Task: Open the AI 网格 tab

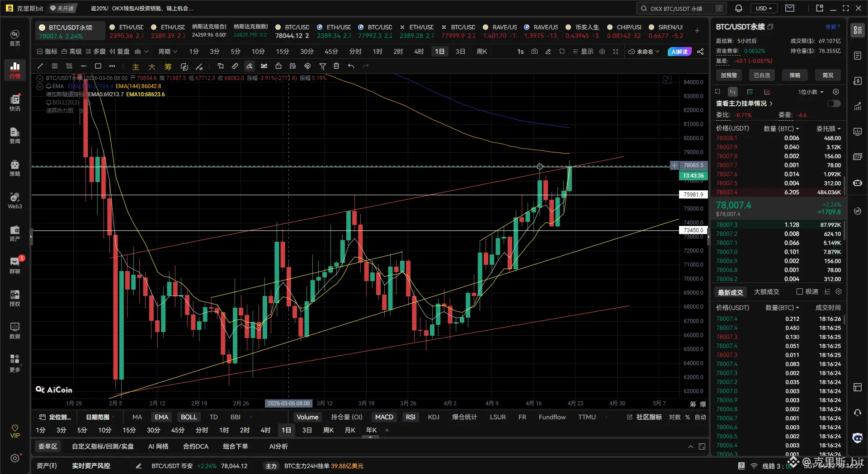Action: (x=158, y=446)
